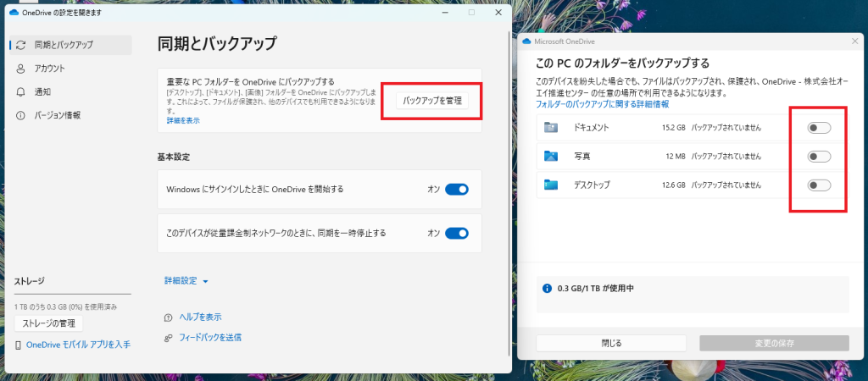Click the Microsoft OneDrive dialog cloud icon
The height and width of the screenshot is (381, 868).
526,41
